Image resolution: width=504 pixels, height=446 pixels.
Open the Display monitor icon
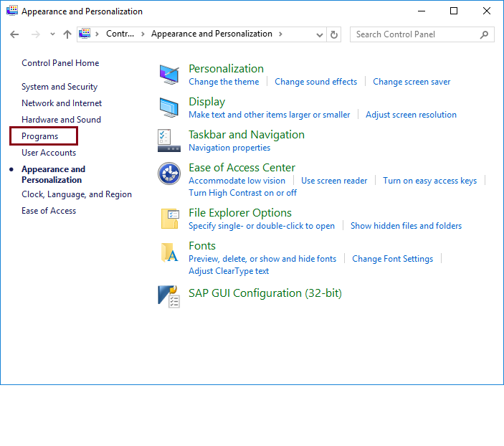[169, 108]
